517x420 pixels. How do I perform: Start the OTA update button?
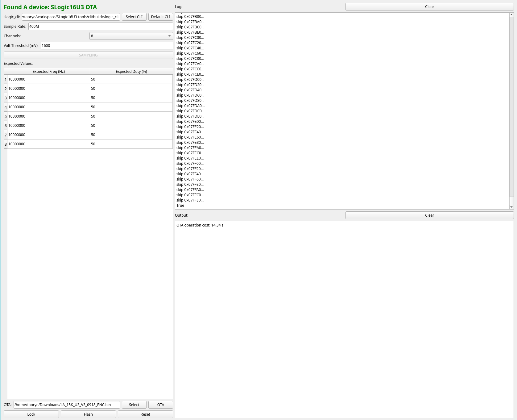pyautogui.click(x=160, y=405)
